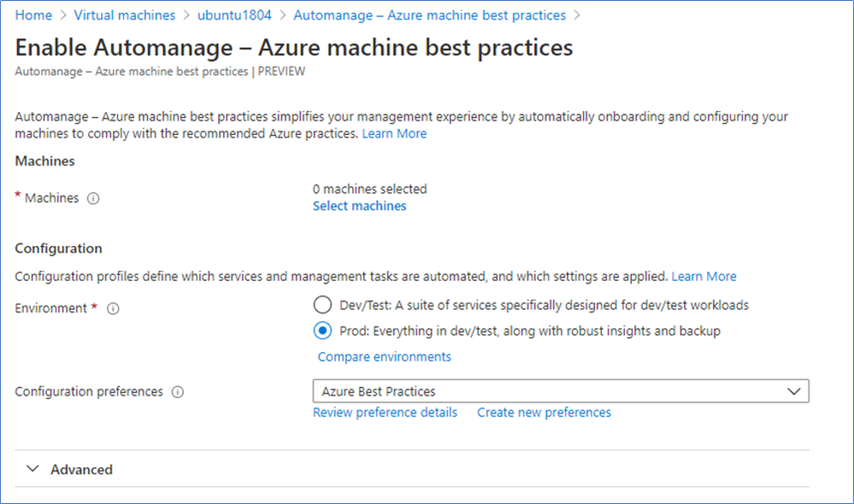Click the '0 machines selected' text
854x504 pixels.
tap(369, 189)
